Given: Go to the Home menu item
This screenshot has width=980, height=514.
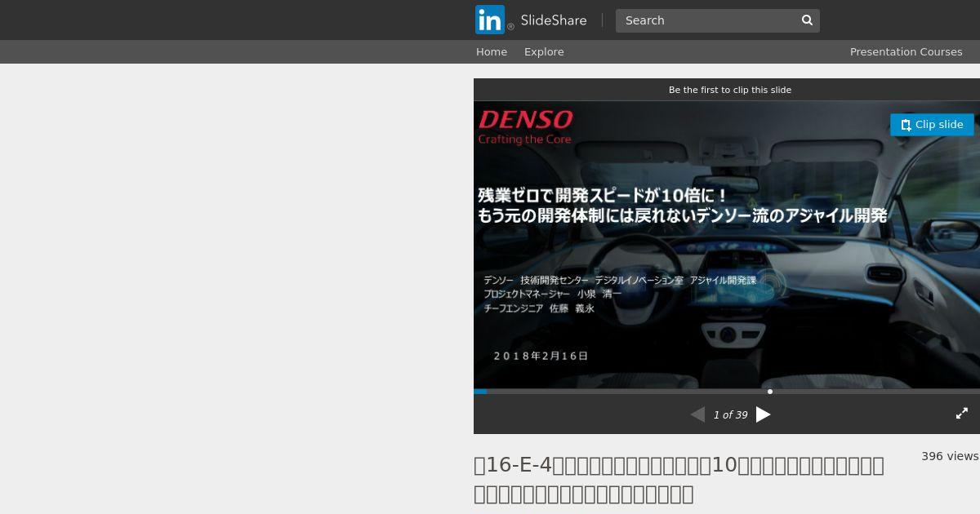Looking at the screenshot, I should pos(492,51).
